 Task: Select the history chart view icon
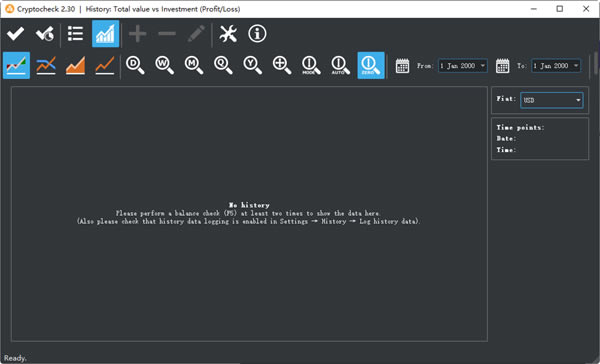pyautogui.click(x=105, y=34)
